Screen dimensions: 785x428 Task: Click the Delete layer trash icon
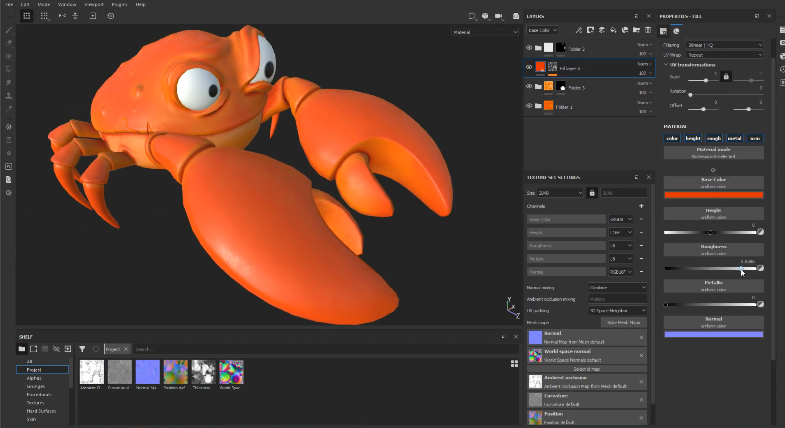[648, 30]
